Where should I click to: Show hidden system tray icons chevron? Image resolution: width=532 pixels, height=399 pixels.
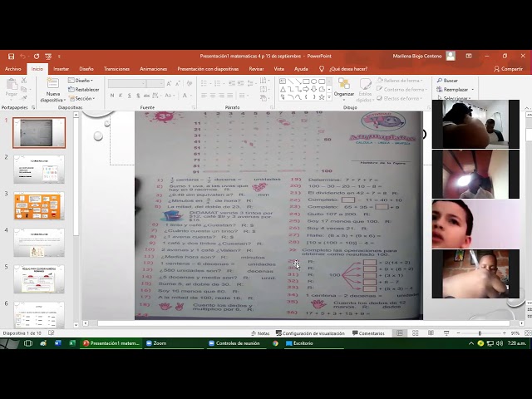tap(471, 343)
